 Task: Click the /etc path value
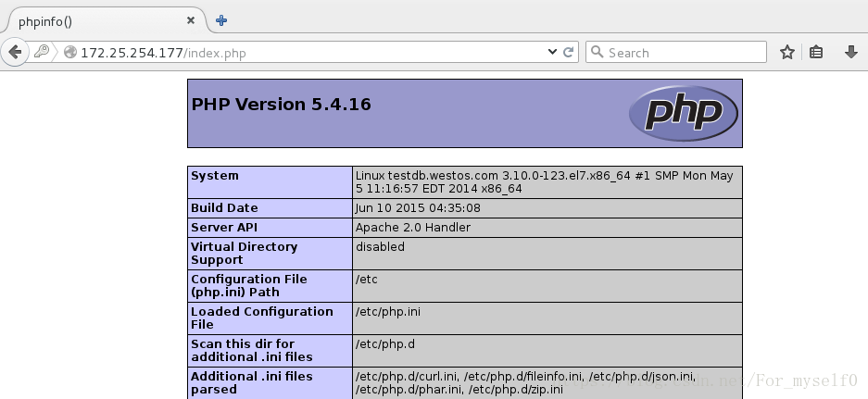[x=367, y=280]
